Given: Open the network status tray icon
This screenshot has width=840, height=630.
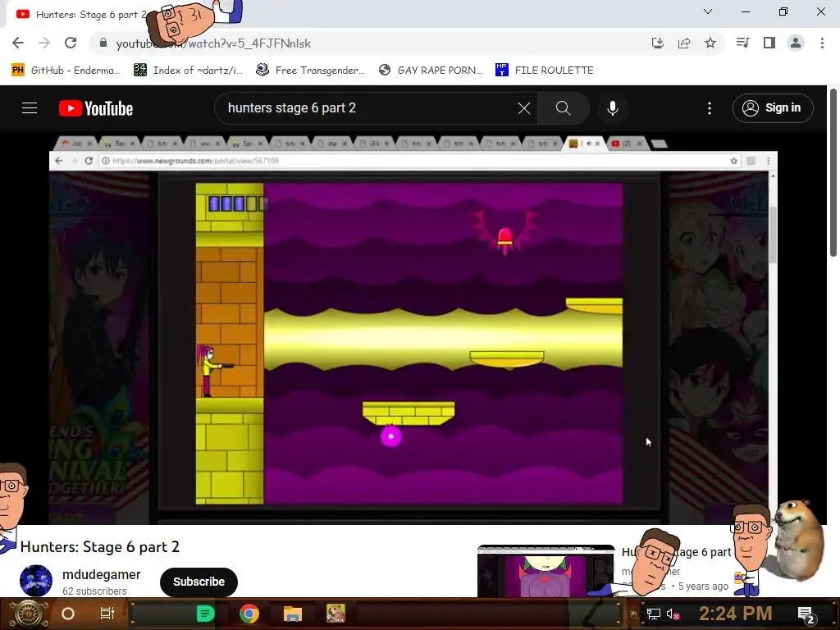Looking at the screenshot, I should 654,614.
